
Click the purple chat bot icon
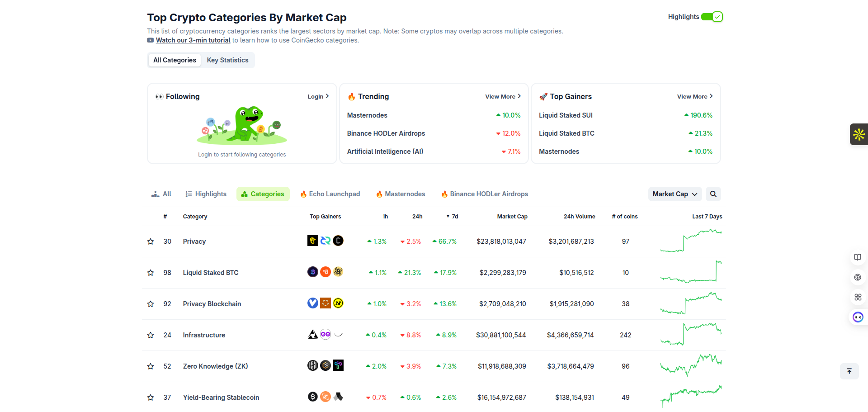click(858, 317)
